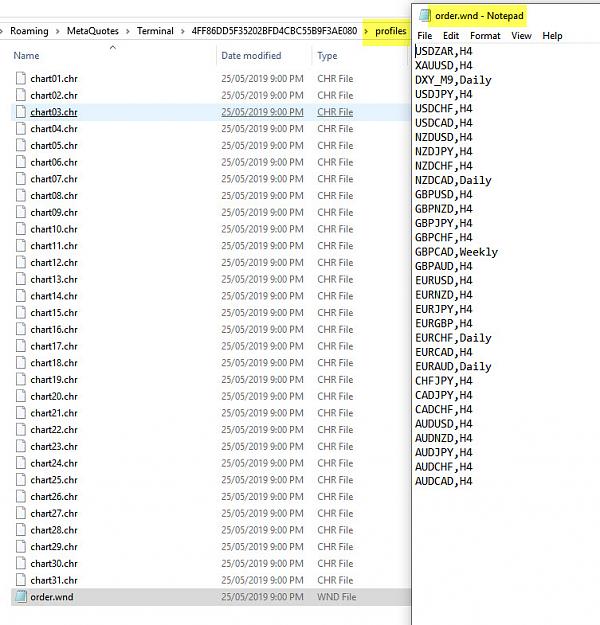Screen dimensions: 600x625
Task: Expand the chevron after Roaming breadcrumb
Action: coord(58,31)
